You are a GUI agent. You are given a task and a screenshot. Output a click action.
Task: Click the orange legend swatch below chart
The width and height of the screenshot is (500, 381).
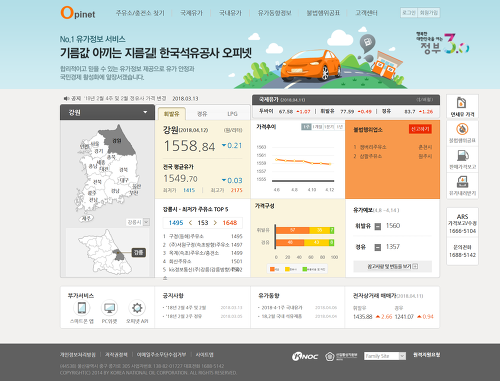(x=272, y=269)
